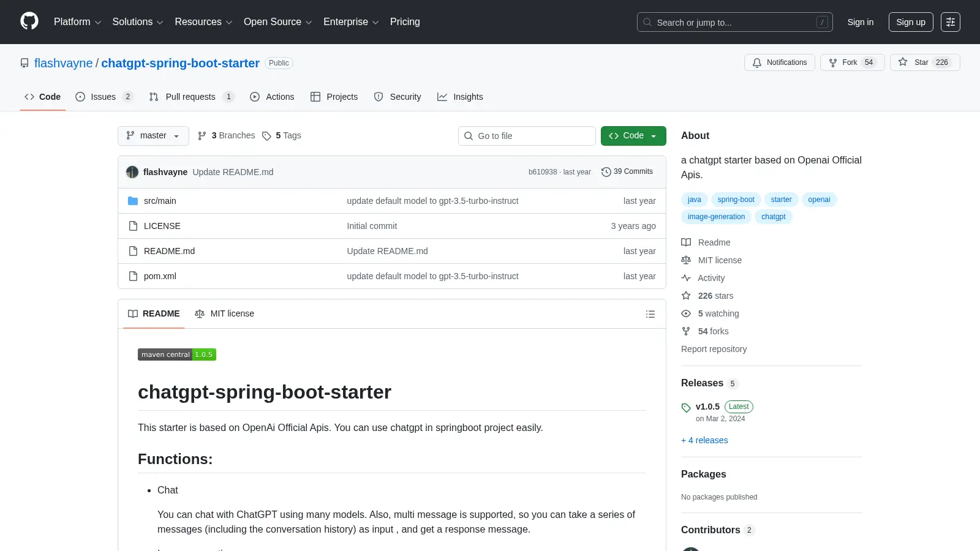980x551 pixels.
Task: Click the branches icon next to 3 Branches
Action: pyautogui.click(x=202, y=136)
